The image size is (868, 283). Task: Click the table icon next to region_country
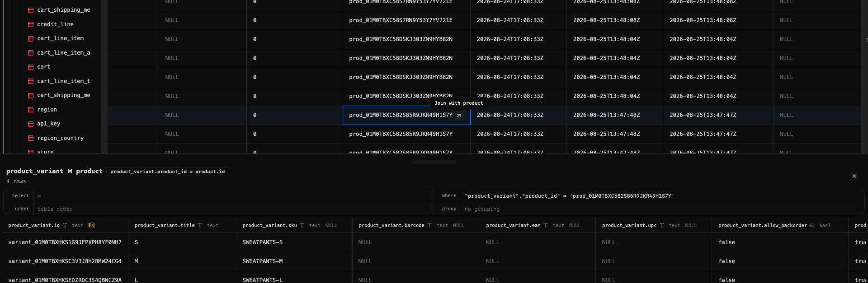click(x=31, y=138)
